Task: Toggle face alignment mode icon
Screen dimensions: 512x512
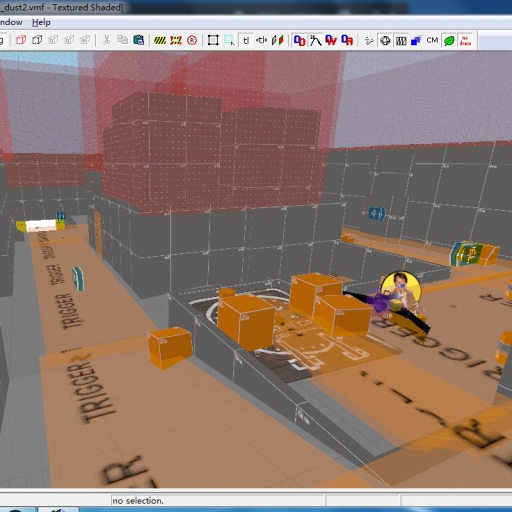Action: 277,40
